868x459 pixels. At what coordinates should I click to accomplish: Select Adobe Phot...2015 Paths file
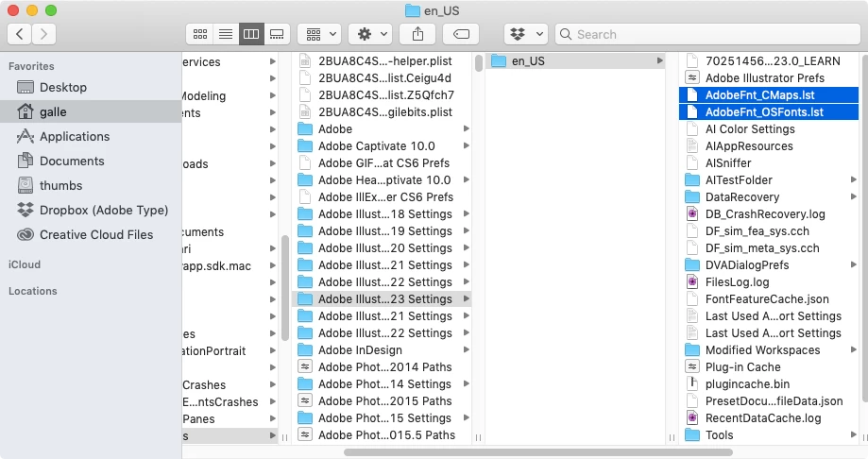tap(382, 401)
